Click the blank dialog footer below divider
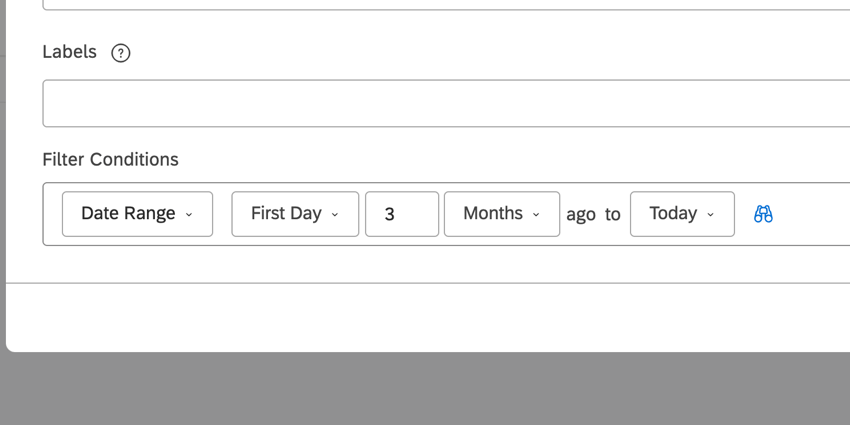The height and width of the screenshot is (425, 850). pyautogui.click(x=425, y=316)
